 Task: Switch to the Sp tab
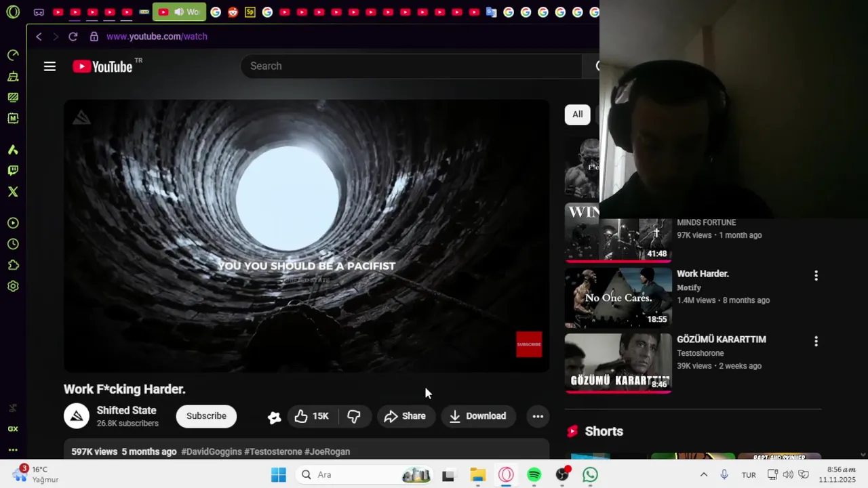pyautogui.click(x=250, y=12)
